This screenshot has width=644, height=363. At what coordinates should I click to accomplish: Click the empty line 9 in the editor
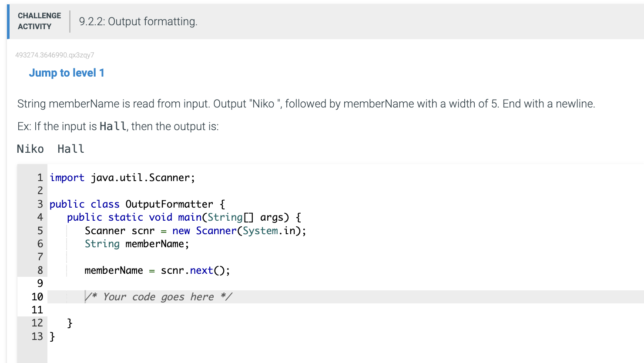point(131,283)
